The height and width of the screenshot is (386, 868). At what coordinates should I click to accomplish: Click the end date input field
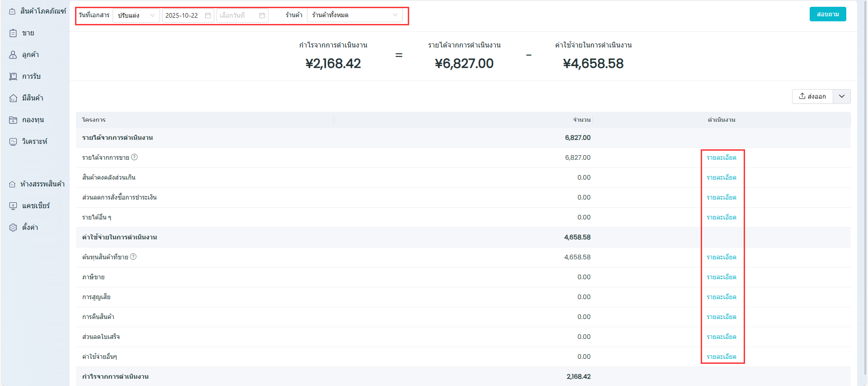pos(238,15)
